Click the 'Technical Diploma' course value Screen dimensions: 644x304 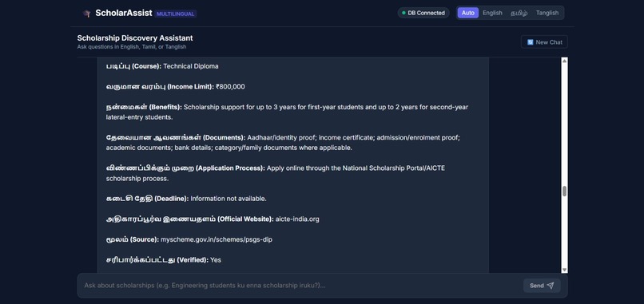(191, 66)
